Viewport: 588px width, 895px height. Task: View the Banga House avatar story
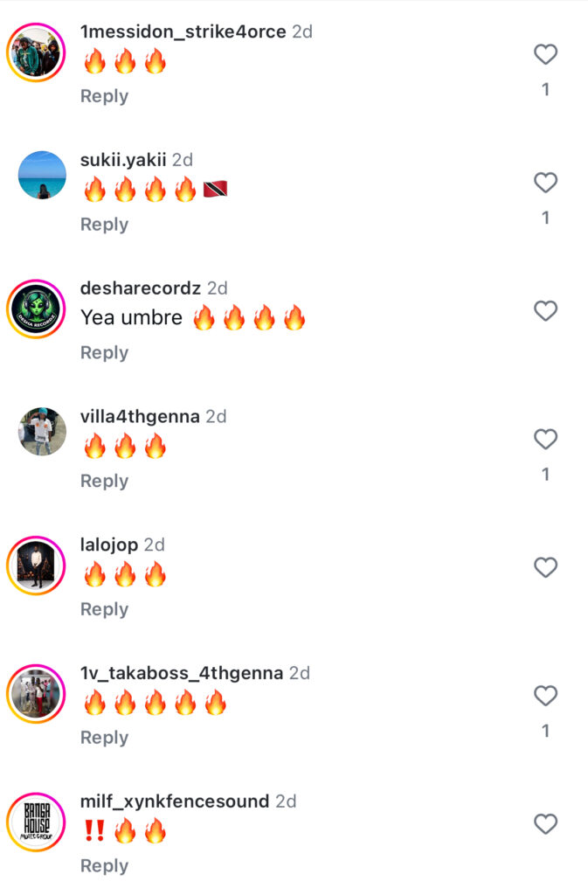36,822
